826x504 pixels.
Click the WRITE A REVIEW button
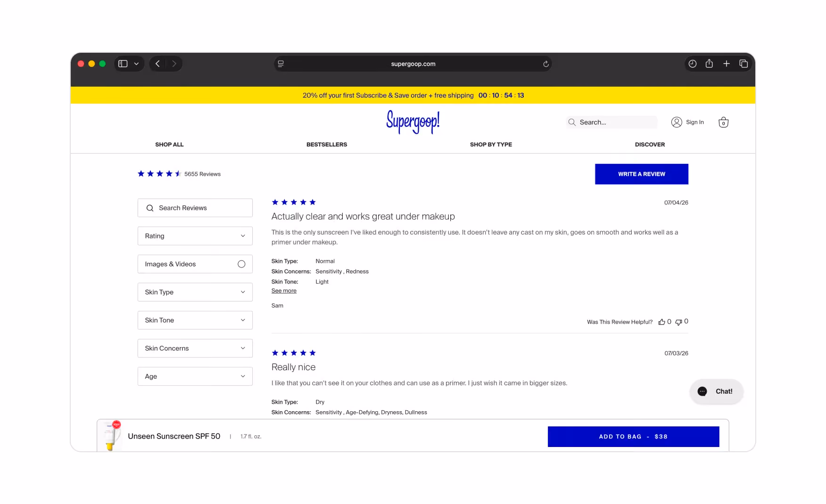641,174
